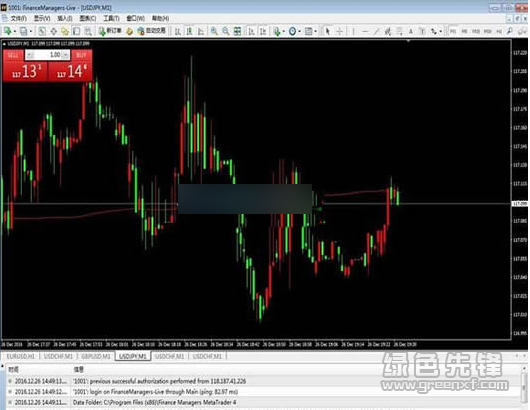Switch to the GBPUSD,M1 chart tab

[96, 356]
